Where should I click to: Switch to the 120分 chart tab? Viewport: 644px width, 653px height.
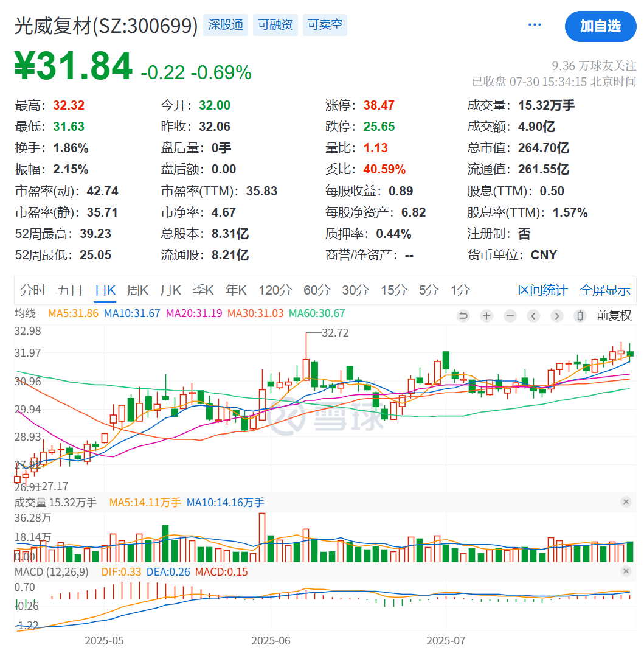point(275,290)
